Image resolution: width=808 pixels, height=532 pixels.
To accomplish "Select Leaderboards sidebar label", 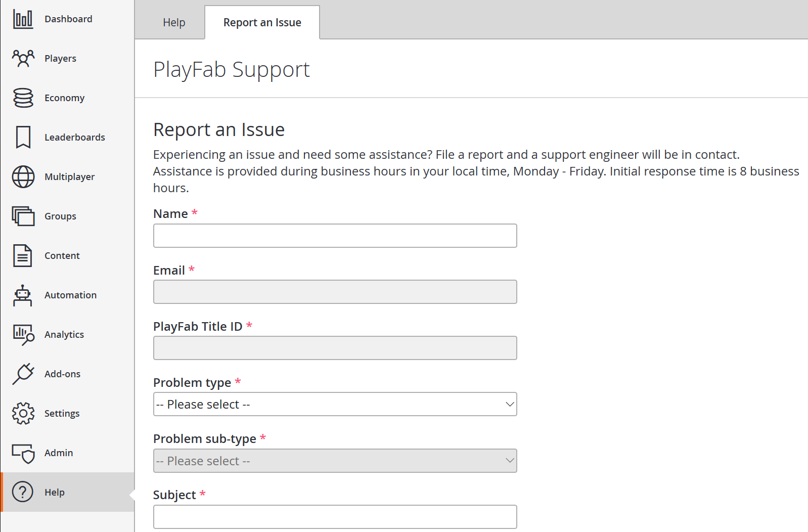I will [75, 138].
